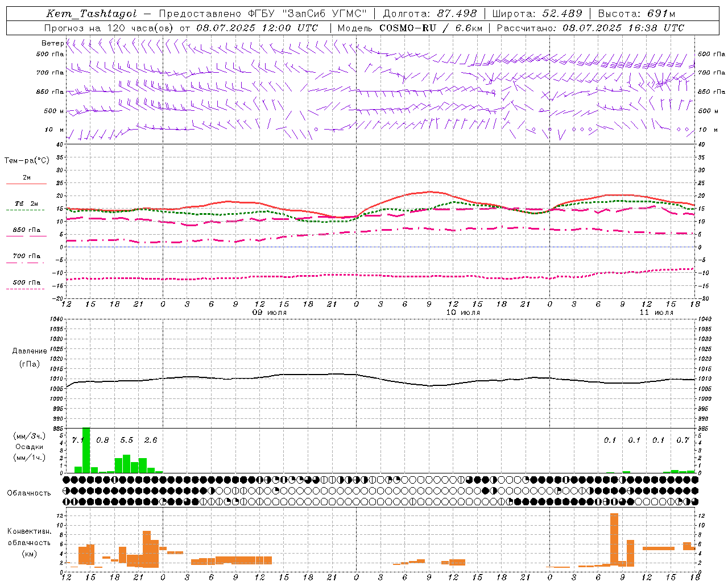
Task: Click the 'Высота: 691м' elevation value
Action: (636, 14)
